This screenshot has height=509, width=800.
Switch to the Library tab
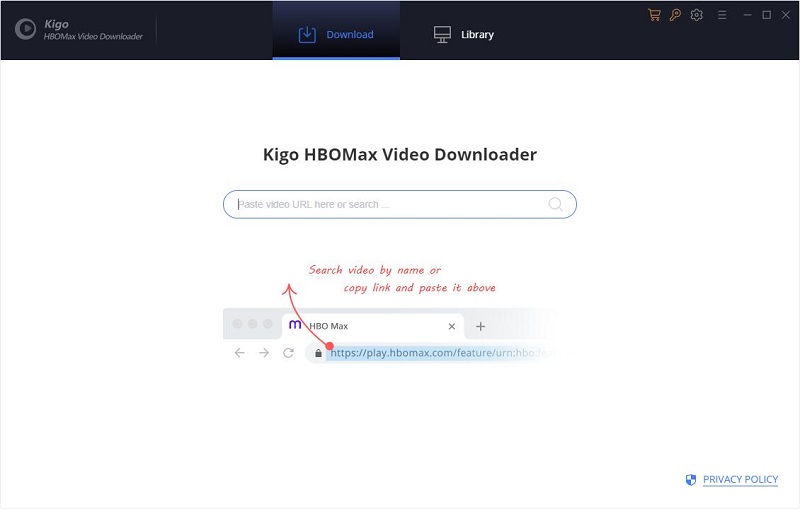point(464,34)
